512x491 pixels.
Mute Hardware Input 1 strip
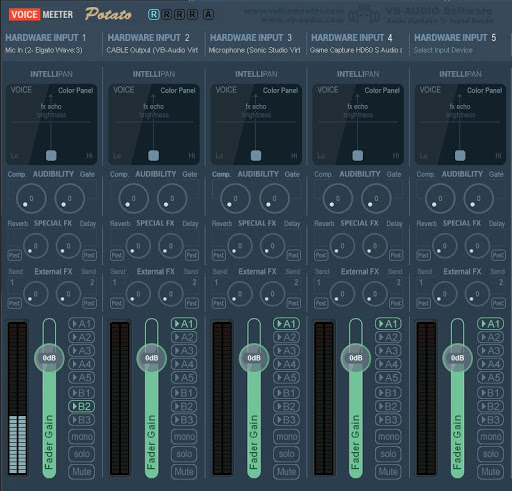[82, 472]
